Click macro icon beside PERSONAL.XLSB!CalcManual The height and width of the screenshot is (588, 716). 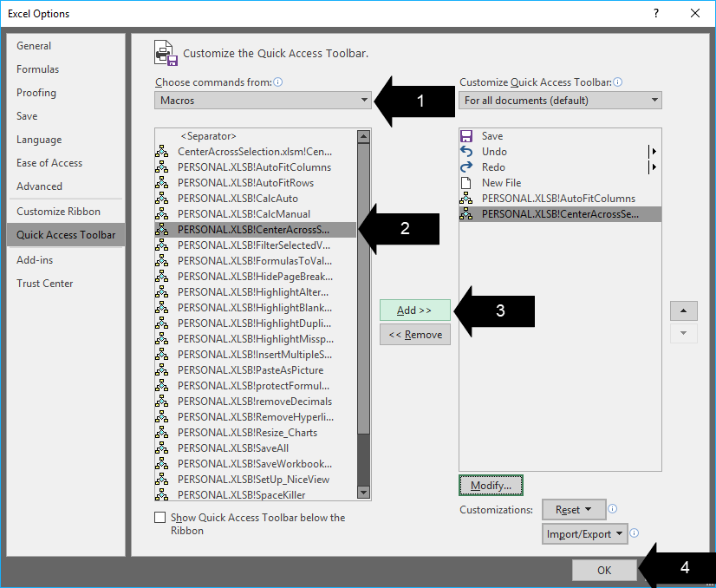[161, 214]
